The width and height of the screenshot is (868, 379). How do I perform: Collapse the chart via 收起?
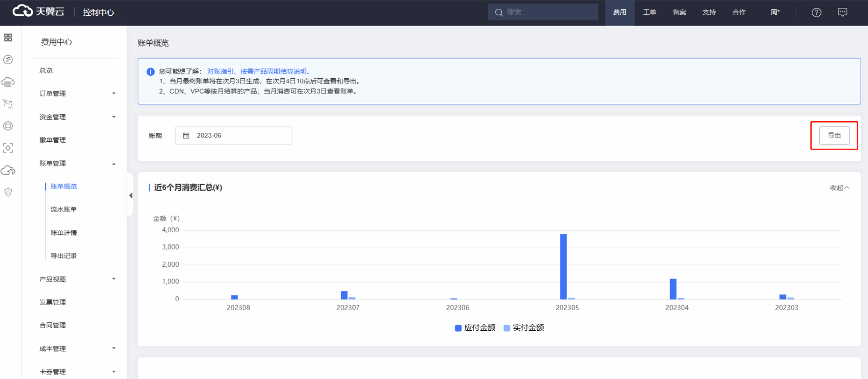tap(839, 188)
